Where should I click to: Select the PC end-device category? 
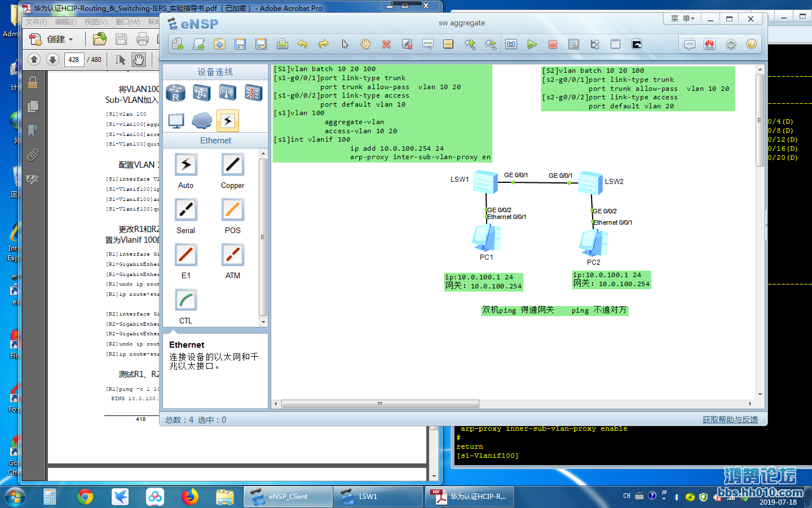click(x=176, y=120)
